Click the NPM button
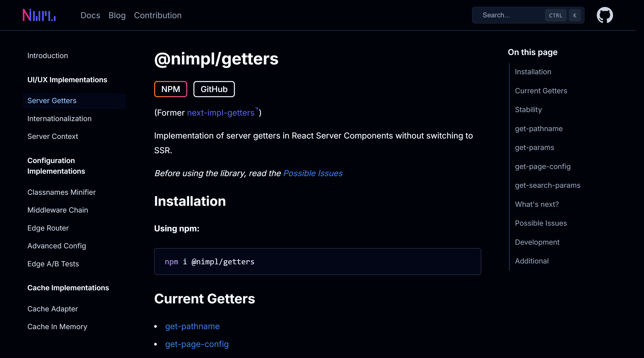The width and height of the screenshot is (644, 358). pos(171,89)
